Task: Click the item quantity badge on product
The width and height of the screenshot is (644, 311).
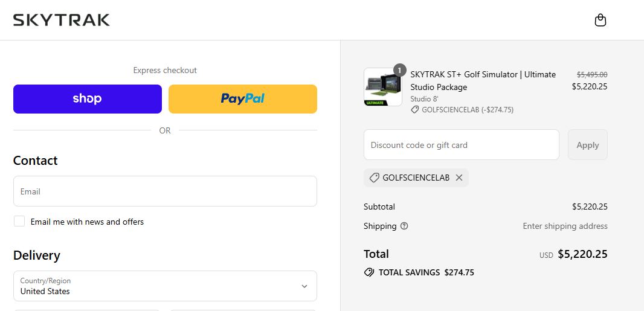Action: click(x=399, y=70)
